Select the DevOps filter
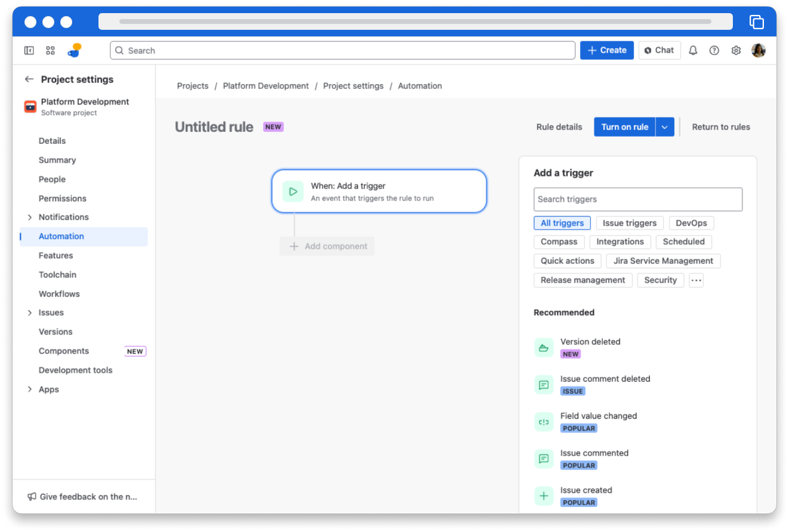This screenshot has width=789, height=532. click(x=691, y=223)
